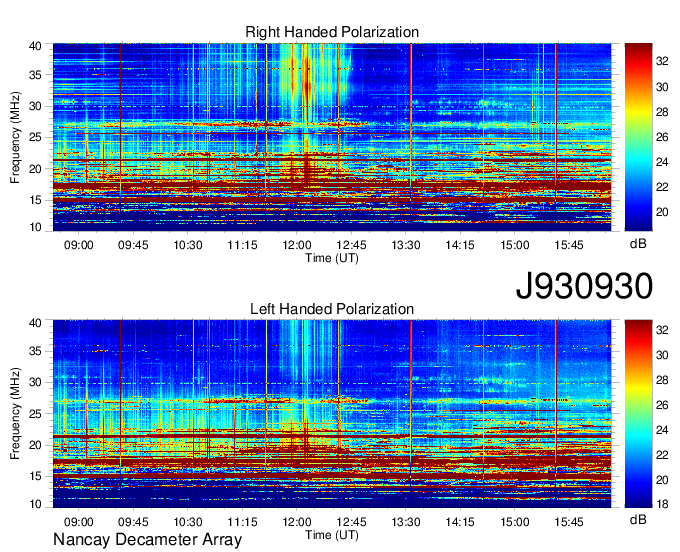This screenshot has width=680, height=552.
Task: Click the 09:00 time tick under the top plot
Action: pyautogui.click(x=78, y=245)
